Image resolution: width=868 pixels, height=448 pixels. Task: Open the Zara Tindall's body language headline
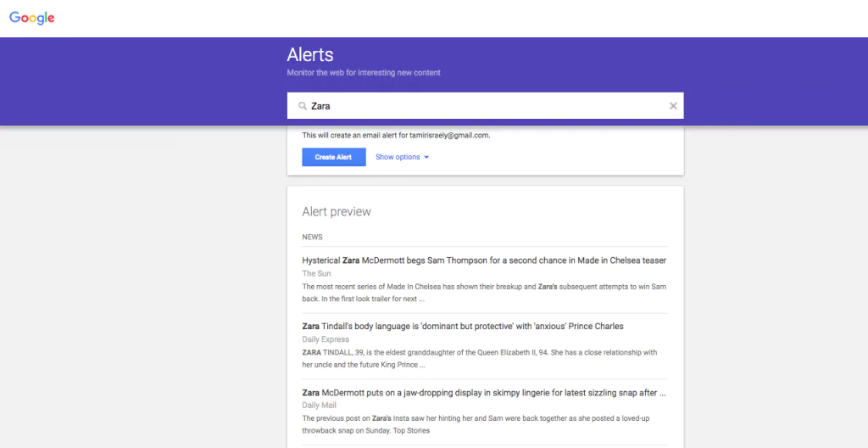(x=463, y=326)
